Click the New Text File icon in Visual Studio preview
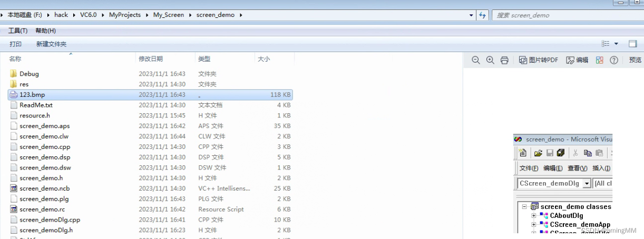Image resolution: width=644 pixels, height=239 pixels. (x=523, y=153)
